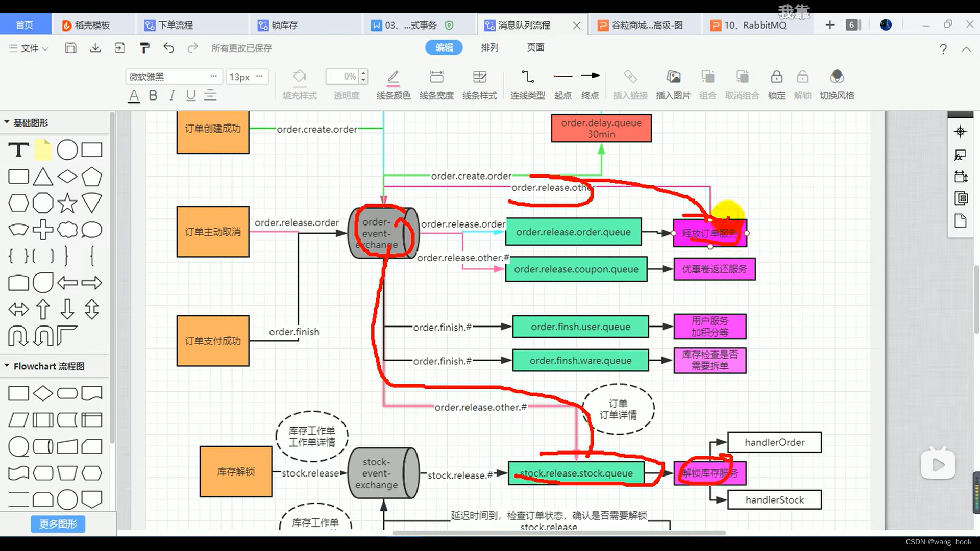
Task: Click the page icon in right panel
Action: pyautogui.click(x=960, y=220)
